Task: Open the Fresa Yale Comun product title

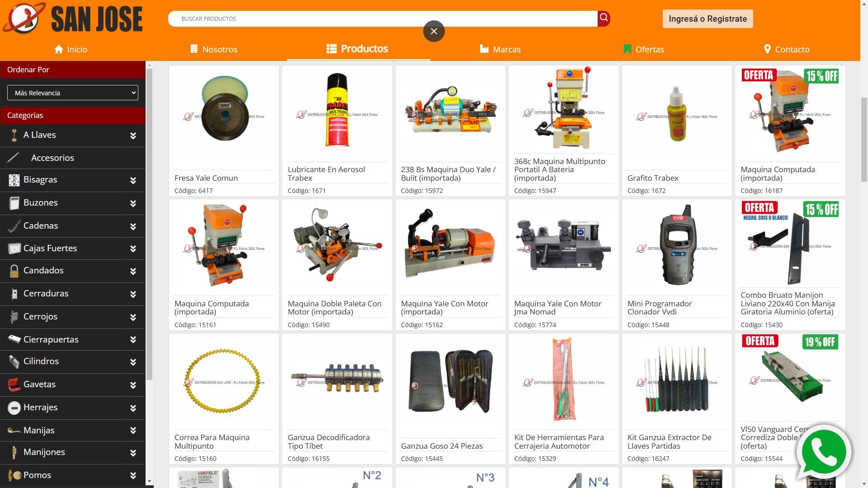Action: coord(206,178)
